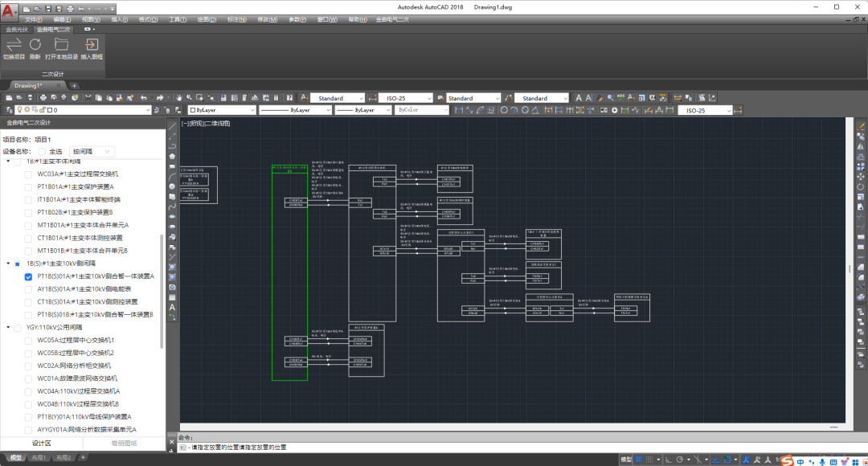This screenshot has width=868, height=466.
Task: Uncheck PT1B(S)01A #1主变10kV侧合智一体装置A
Action: (x=29, y=276)
